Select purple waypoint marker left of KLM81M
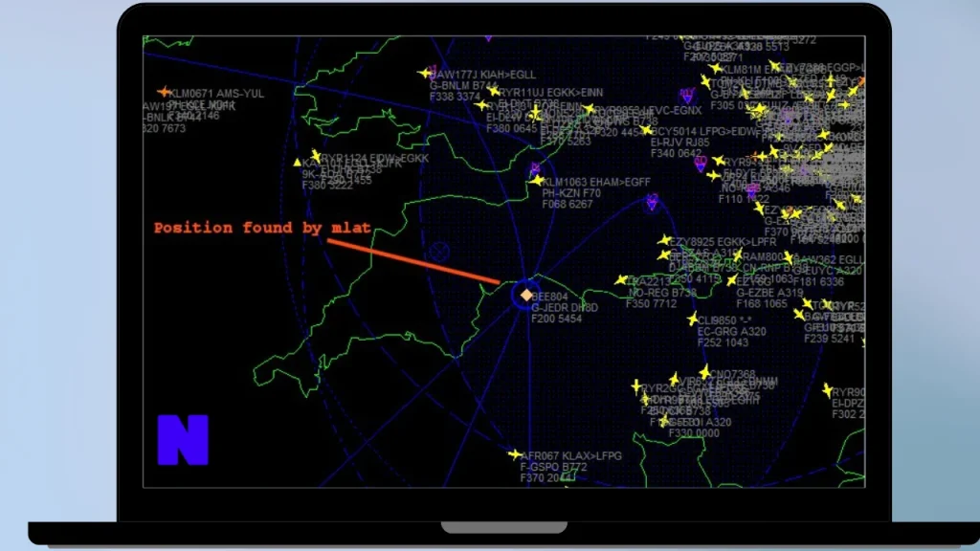This screenshot has width=980, height=551. pyautogui.click(x=687, y=96)
